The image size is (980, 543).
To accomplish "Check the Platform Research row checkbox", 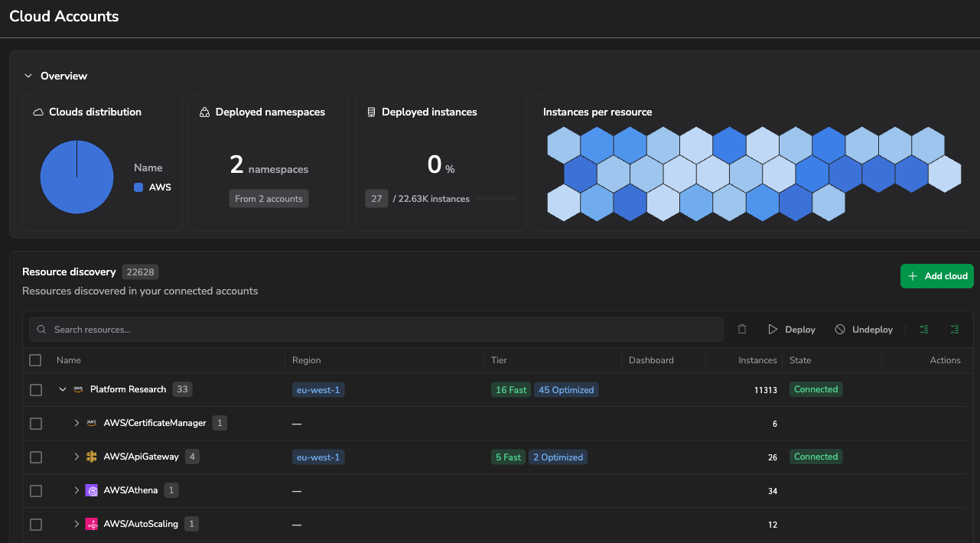I will coord(35,390).
